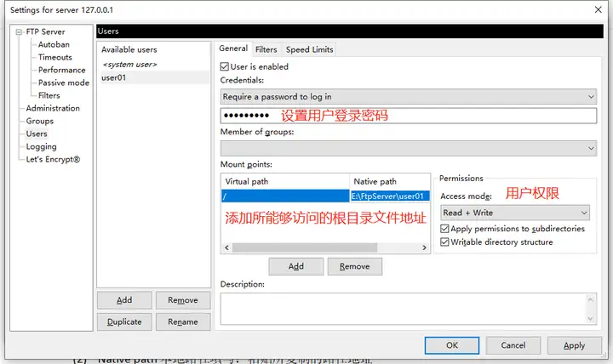This screenshot has height=364, width=613.
Task: Click description scrollbar up arrow
Action: 590,299
